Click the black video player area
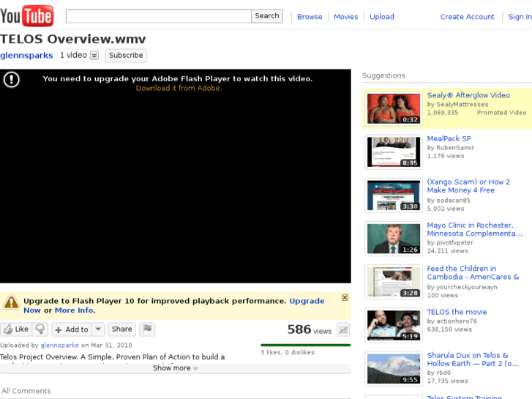Viewport: 532px width, 399px height. [176, 176]
